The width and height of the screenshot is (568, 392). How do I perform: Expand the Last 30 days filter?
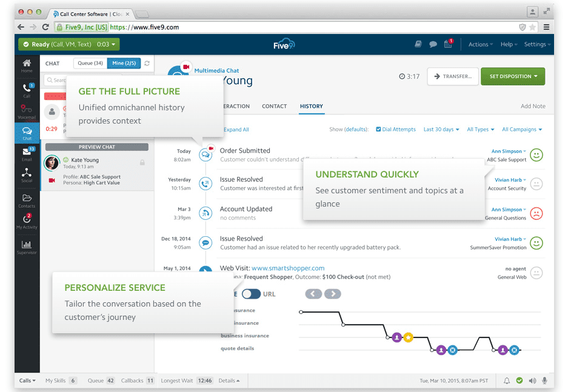click(441, 129)
